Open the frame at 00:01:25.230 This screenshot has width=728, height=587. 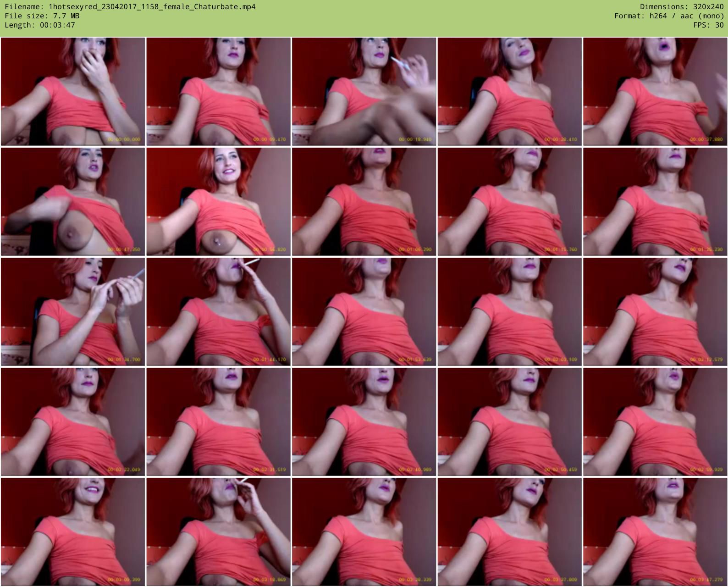tap(655, 202)
